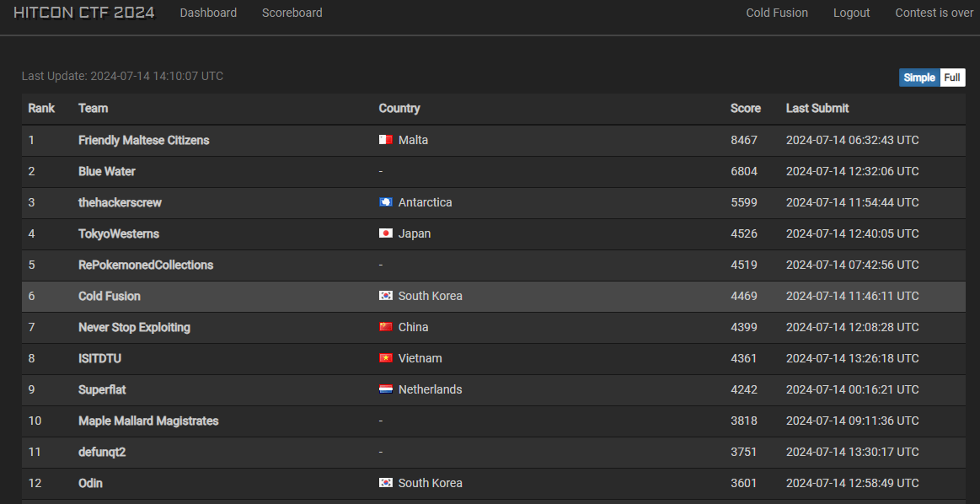The width and height of the screenshot is (980, 504).
Task: Click Odin's South Korea flag icon
Action: click(386, 484)
